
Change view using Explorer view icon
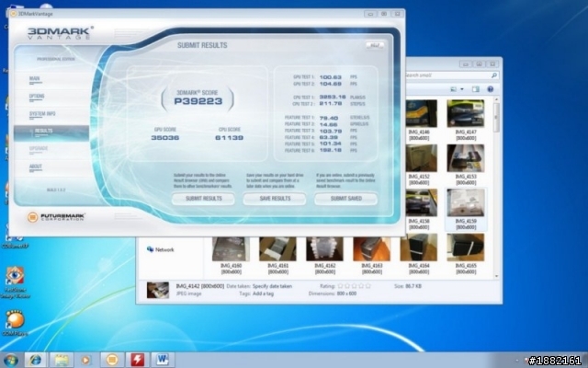tap(453, 89)
